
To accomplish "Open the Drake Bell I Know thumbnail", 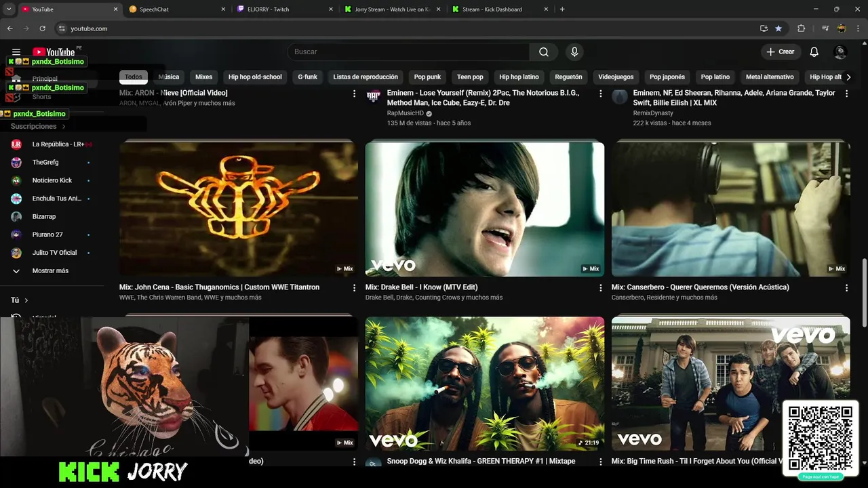I will (x=485, y=209).
